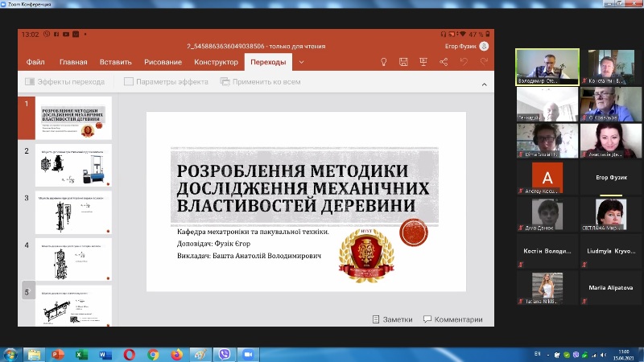644x362 pixels.
Task: Click the EN language indicator in the tray
Action: 537,353
